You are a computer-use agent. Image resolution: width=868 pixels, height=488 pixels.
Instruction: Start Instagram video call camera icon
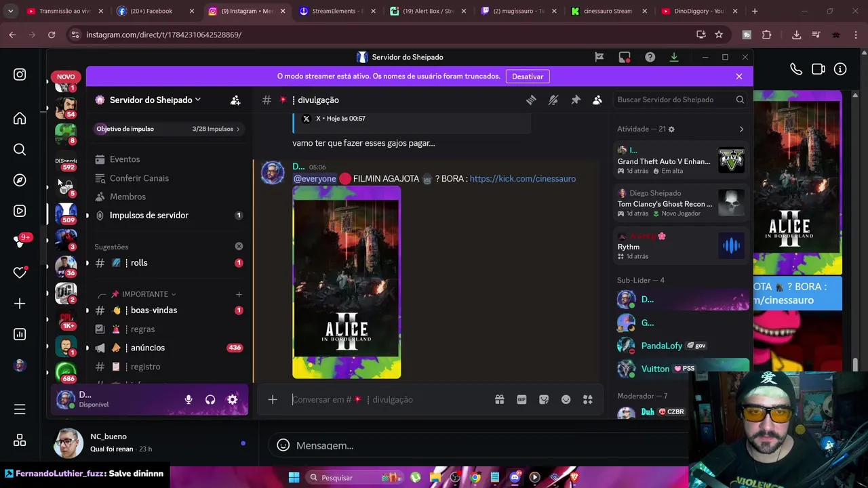click(818, 69)
